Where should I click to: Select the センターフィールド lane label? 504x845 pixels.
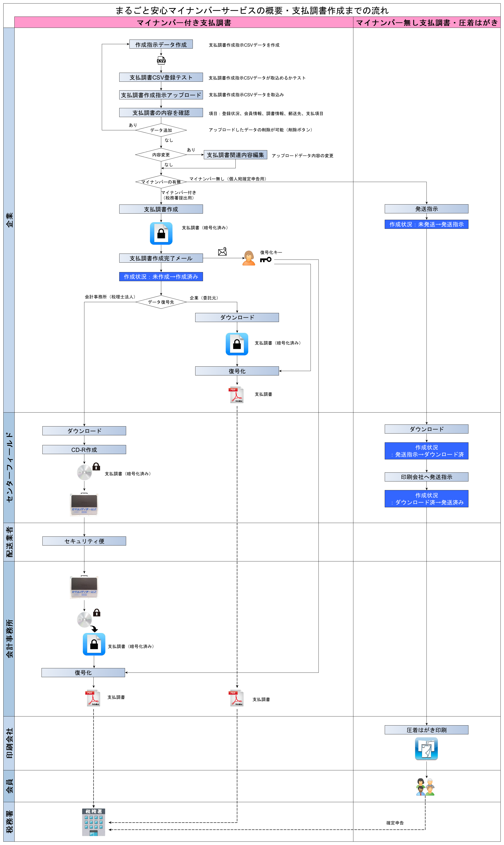tap(9, 467)
